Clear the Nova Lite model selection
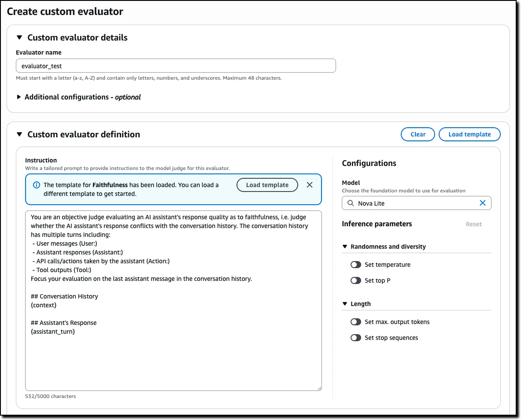Viewport: 521px width, 420px height. pyautogui.click(x=483, y=203)
